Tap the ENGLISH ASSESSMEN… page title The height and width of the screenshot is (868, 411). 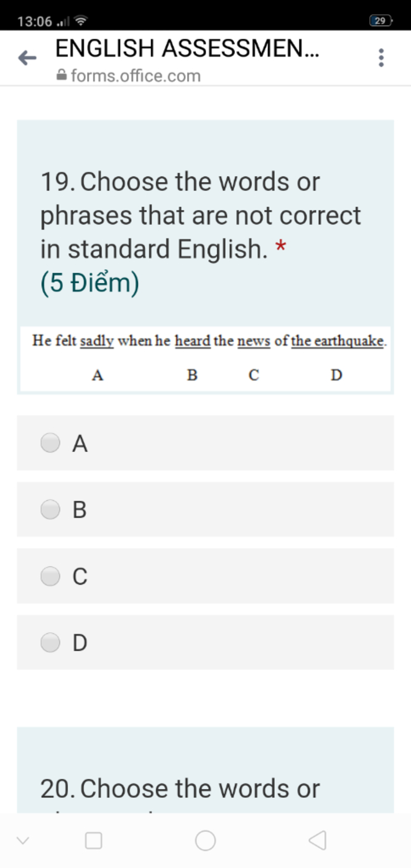(x=187, y=48)
